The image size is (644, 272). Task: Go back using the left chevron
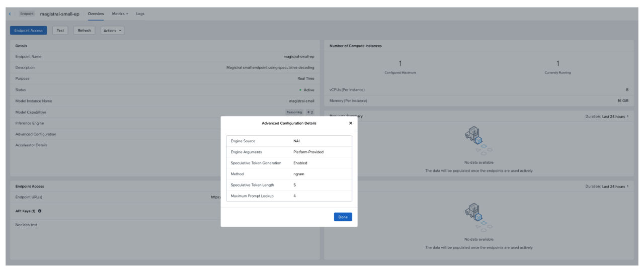[10, 14]
